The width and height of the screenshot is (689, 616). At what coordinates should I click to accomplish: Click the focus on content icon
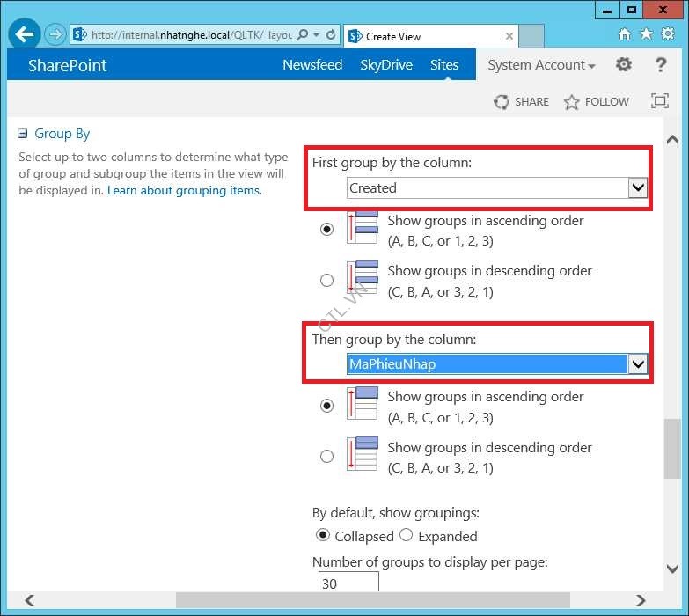pyautogui.click(x=659, y=101)
